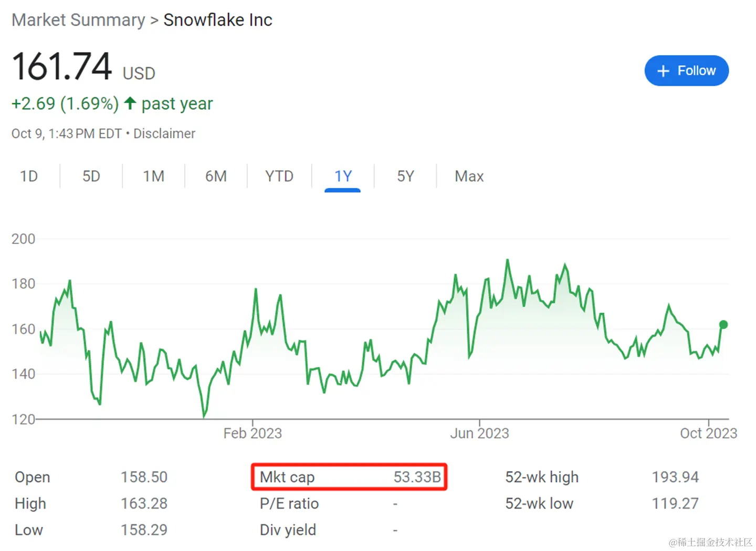756x551 pixels.
Task: Select the currently active 1Y tab
Action: pos(343,176)
